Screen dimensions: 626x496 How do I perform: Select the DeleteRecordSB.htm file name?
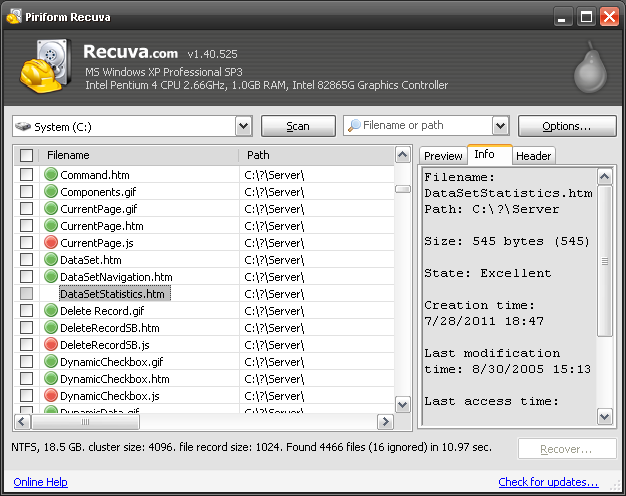pos(110,328)
